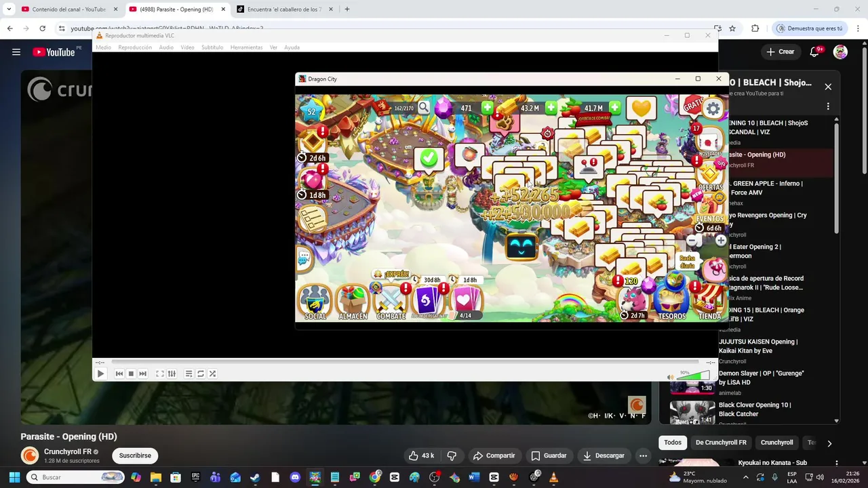Click VLC cone icon in taskbar

tap(553, 477)
